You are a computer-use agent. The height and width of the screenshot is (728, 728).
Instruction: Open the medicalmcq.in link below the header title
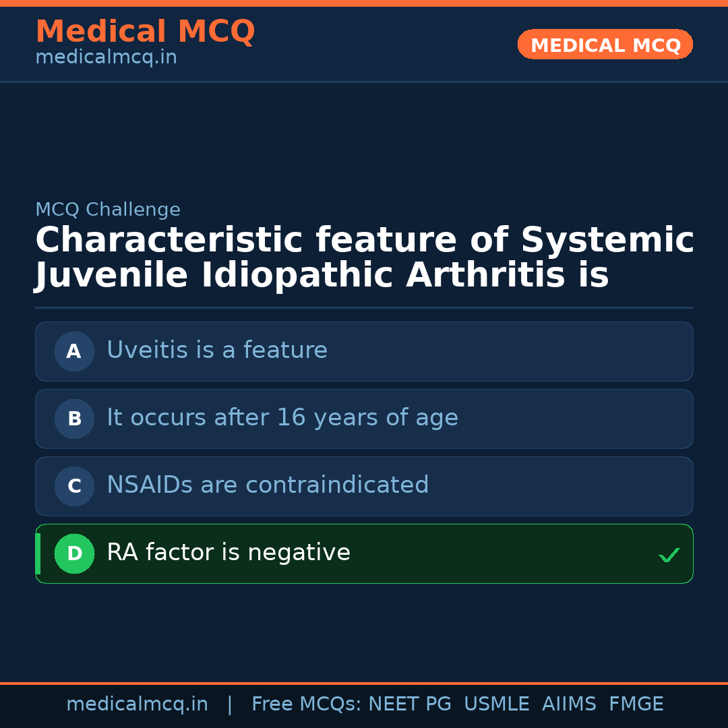pyautogui.click(x=106, y=58)
